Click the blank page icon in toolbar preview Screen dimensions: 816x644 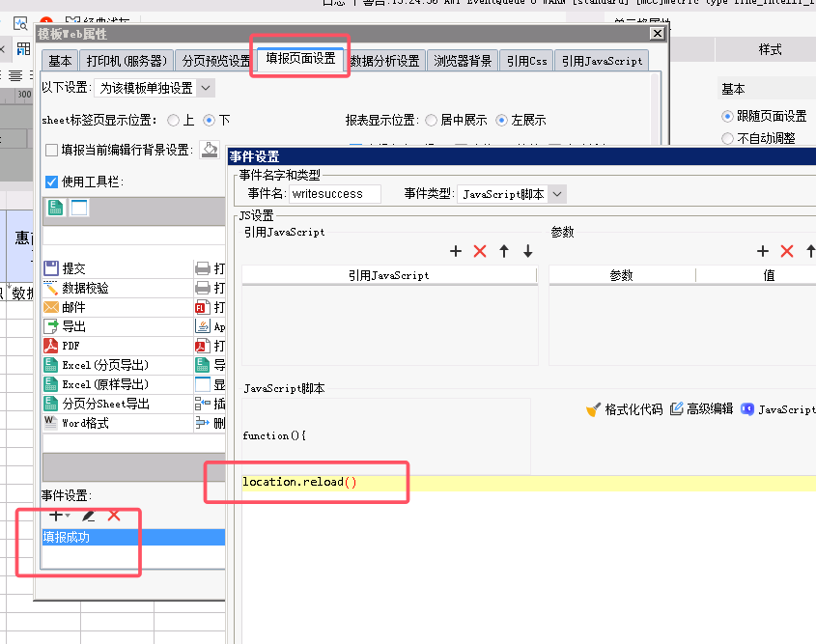tap(79, 208)
